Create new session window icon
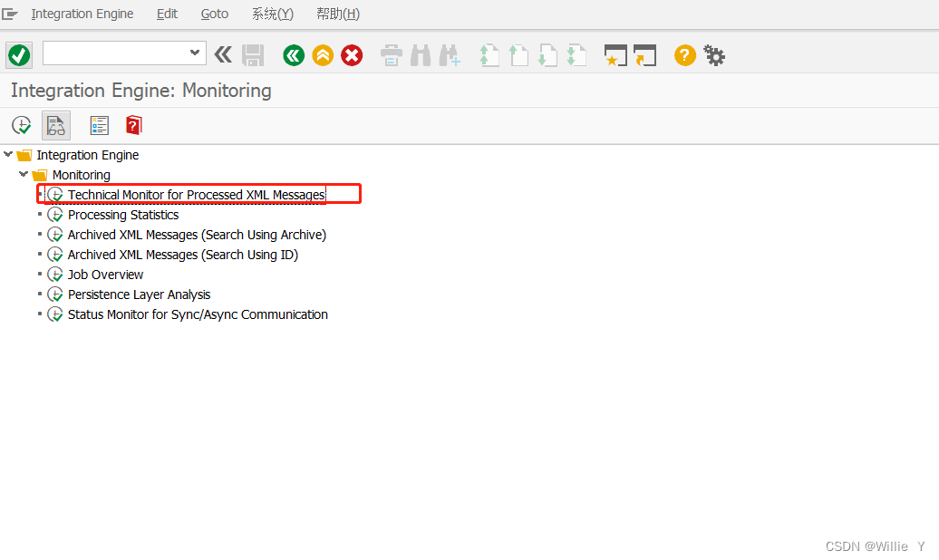Screen dimensions: 939x560 tap(615, 55)
